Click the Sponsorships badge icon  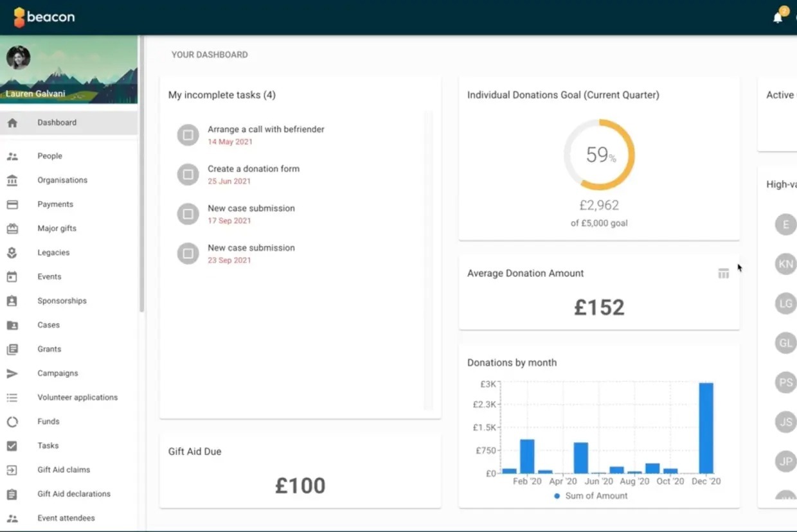[12, 301]
